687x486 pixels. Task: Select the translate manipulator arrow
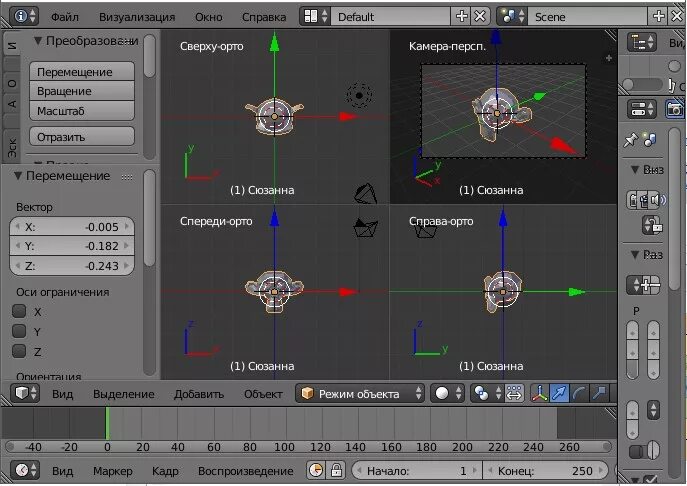(560, 393)
